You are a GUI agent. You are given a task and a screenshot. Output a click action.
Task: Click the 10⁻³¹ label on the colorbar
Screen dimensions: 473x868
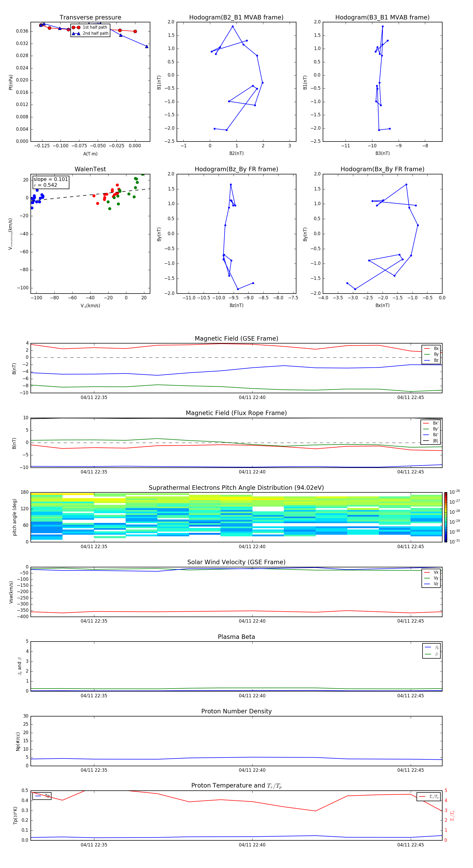455,542
